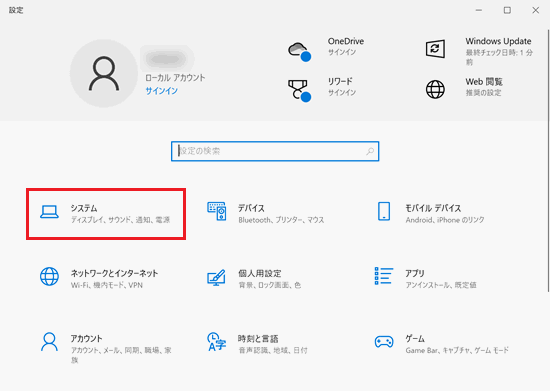Focus the 設定の検索 search field
550x391 pixels.
[x=275, y=151]
